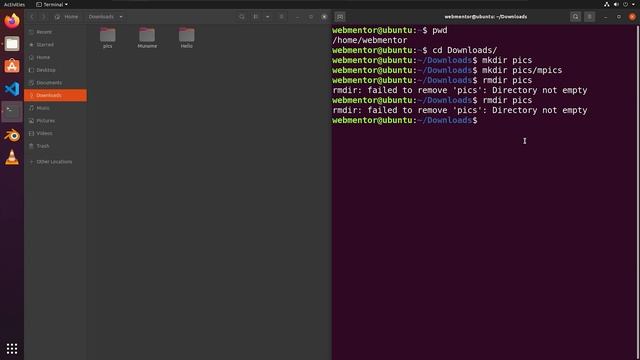Open Desktop in the Files sidebar
Screen dimensions: 640x360
(x=56, y=70)
